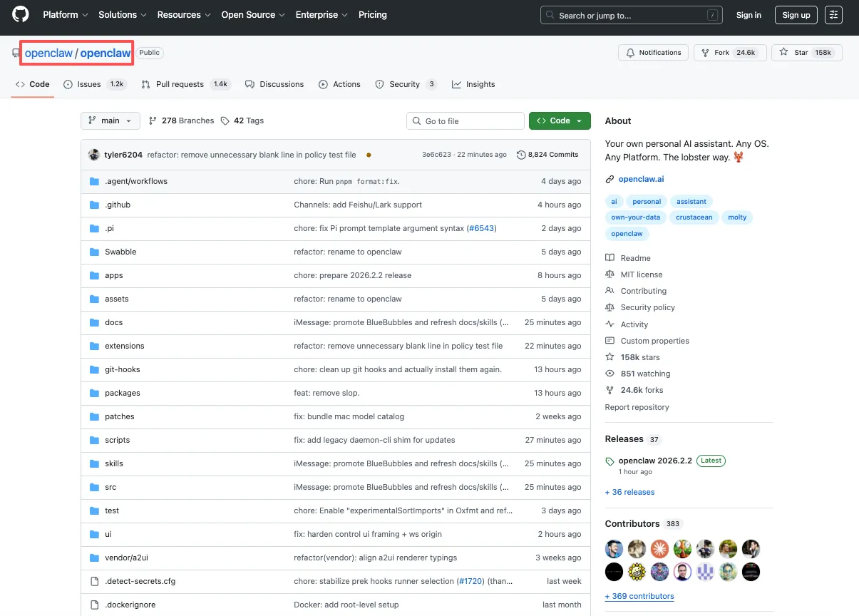Switch to the Pull requests tab
The height and width of the screenshot is (616, 859).
pyautogui.click(x=179, y=84)
